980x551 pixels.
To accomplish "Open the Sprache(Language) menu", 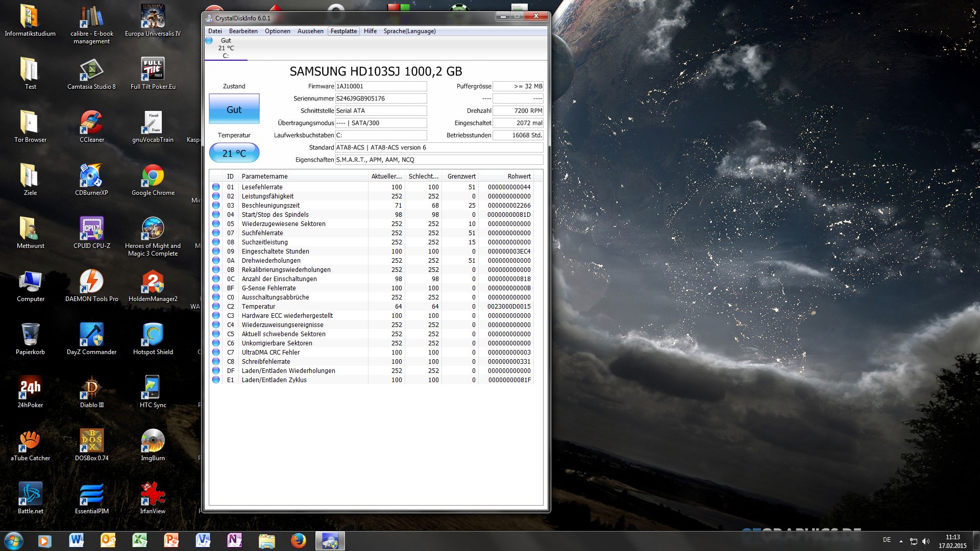I will click(x=409, y=31).
